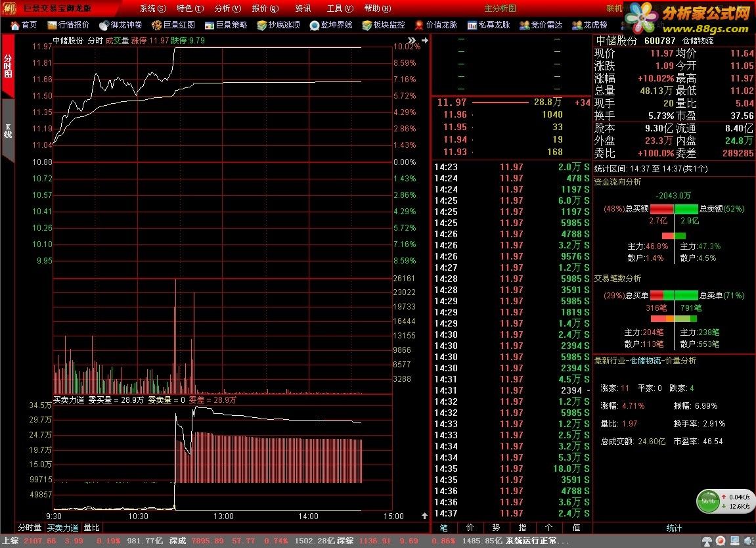Open 行情报价 quotes from the toolbar
The height and width of the screenshot is (548, 756).
(x=68, y=25)
